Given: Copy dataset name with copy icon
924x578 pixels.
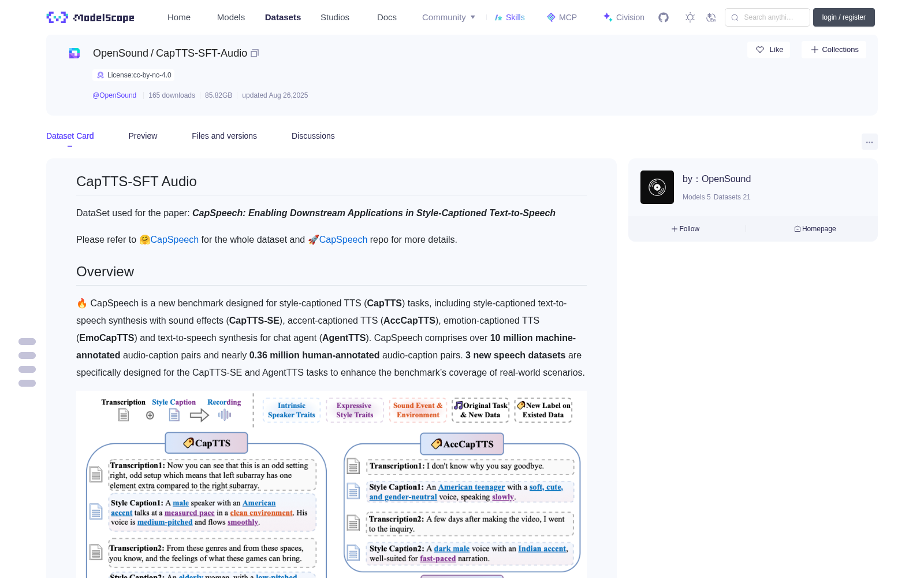Looking at the screenshot, I should pyautogui.click(x=255, y=53).
